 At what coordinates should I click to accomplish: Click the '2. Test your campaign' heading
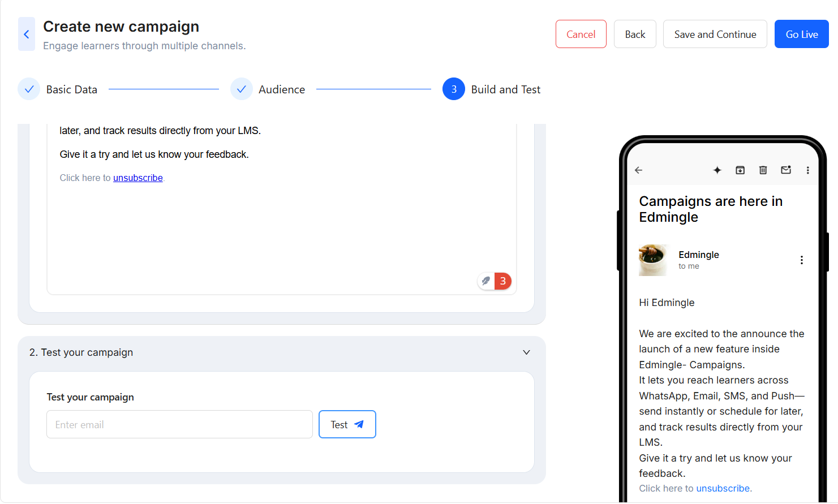click(81, 352)
